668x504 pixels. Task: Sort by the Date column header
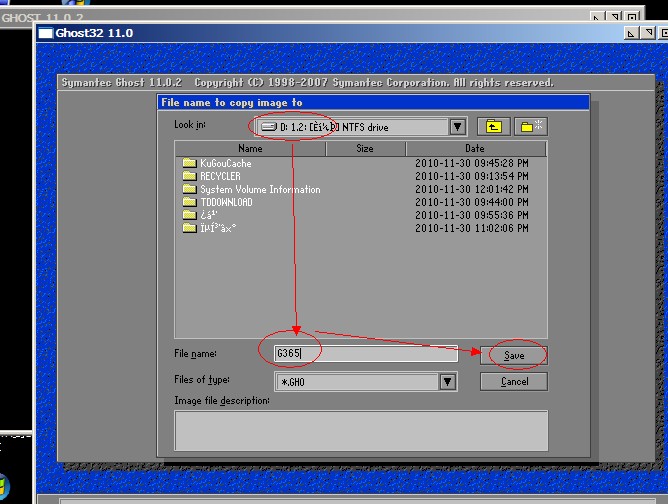pyautogui.click(x=475, y=148)
